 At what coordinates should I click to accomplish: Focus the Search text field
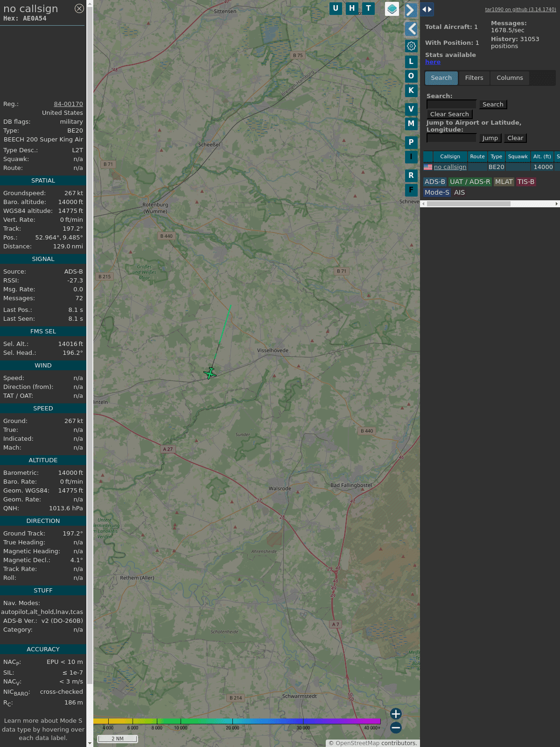pos(451,105)
